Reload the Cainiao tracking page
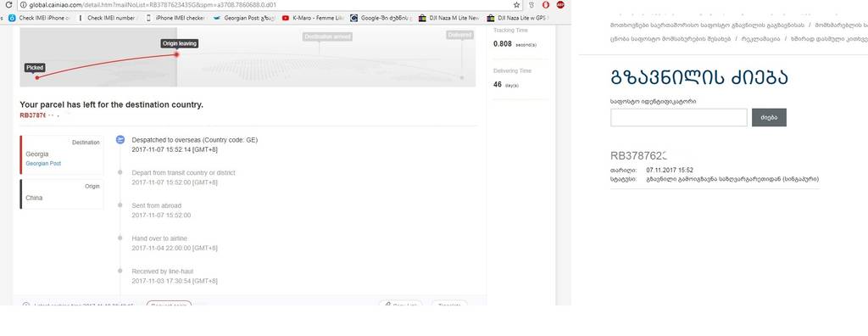The width and height of the screenshot is (868, 336). point(8,5)
